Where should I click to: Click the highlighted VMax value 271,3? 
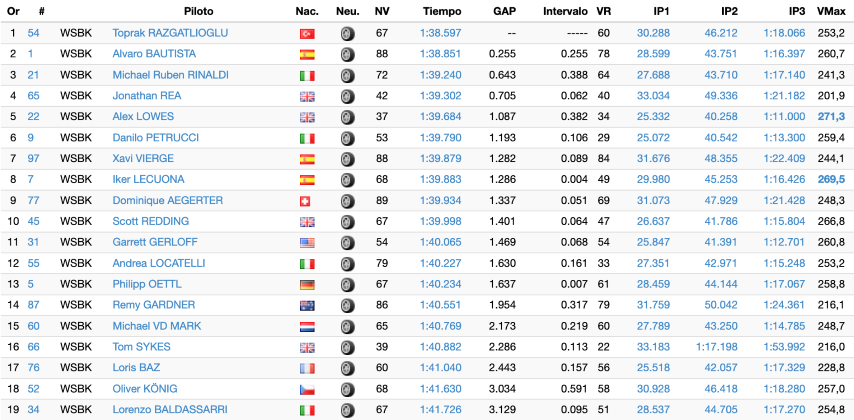(x=831, y=117)
